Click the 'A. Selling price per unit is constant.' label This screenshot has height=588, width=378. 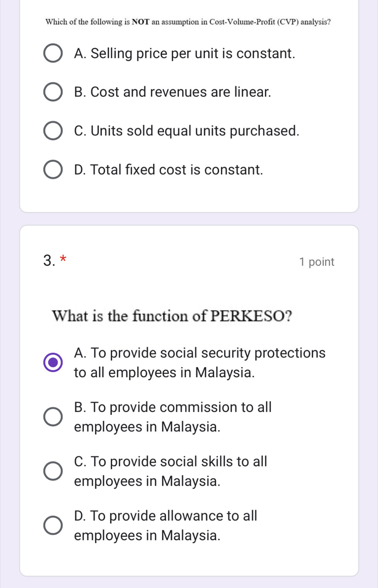click(x=184, y=53)
